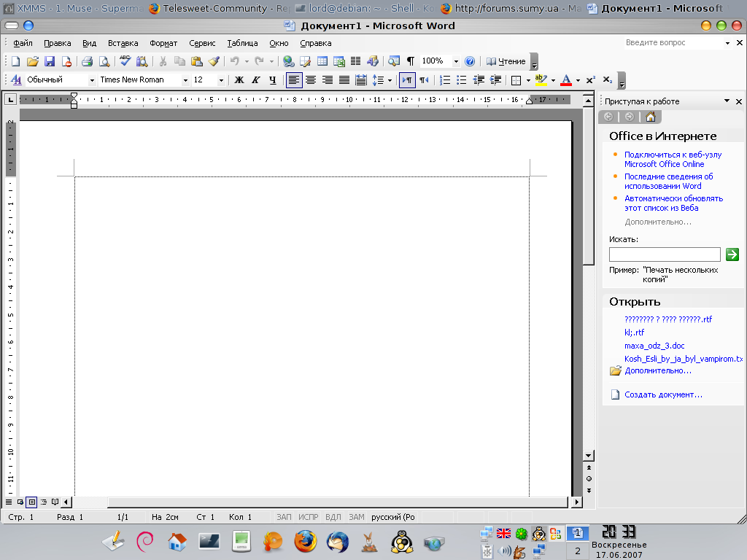Toggle bold formatting (Ж)

tap(239, 80)
